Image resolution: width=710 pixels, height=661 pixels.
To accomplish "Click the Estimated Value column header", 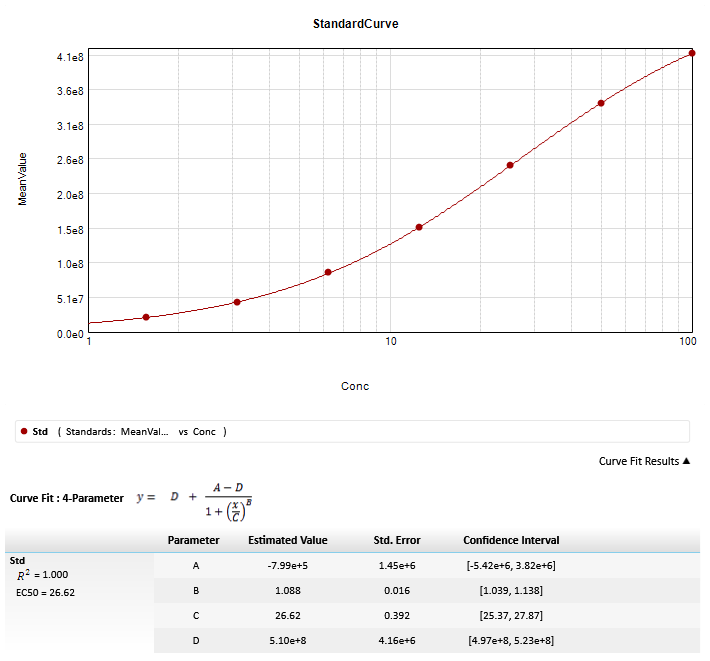I will pos(287,540).
